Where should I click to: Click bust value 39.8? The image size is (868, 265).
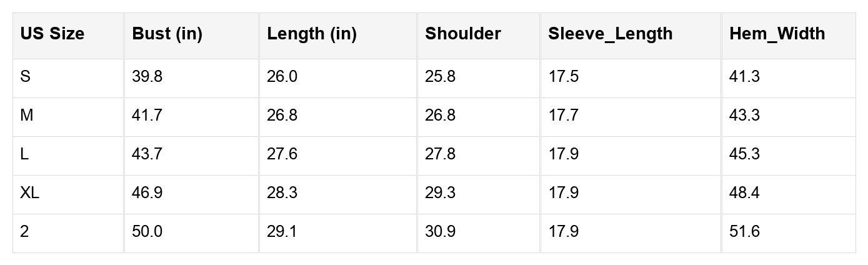pos(147,77)
